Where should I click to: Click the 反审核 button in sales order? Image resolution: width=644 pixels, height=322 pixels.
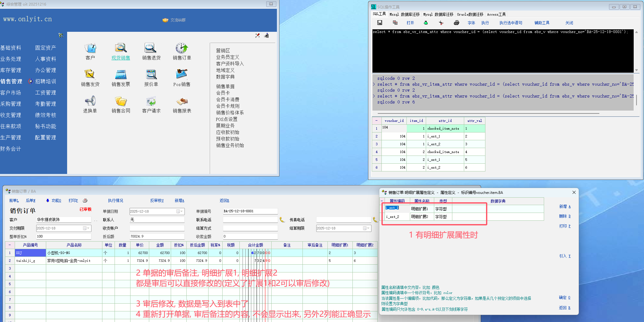pyautogui.click(x=157, y=200)
